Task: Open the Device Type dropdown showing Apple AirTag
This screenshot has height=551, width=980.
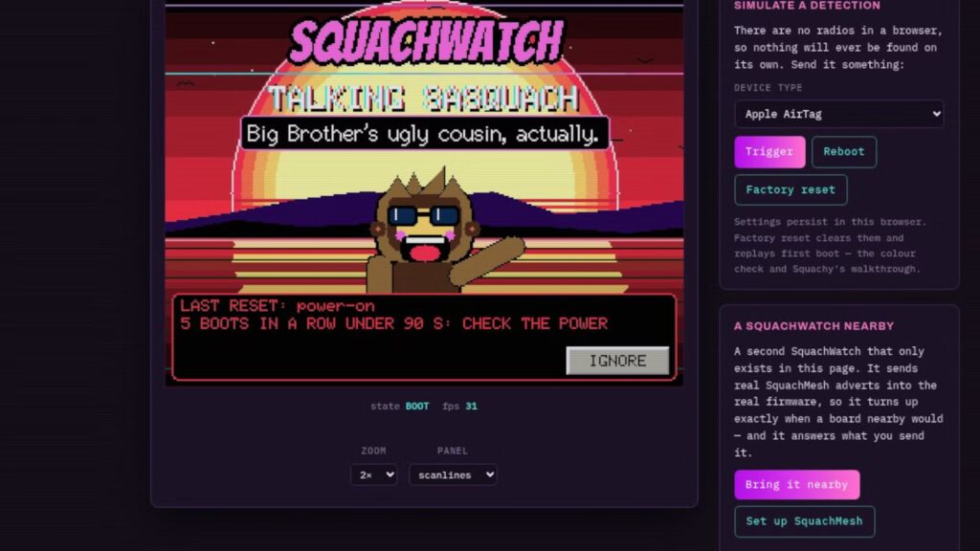Action: click(838, 114)
